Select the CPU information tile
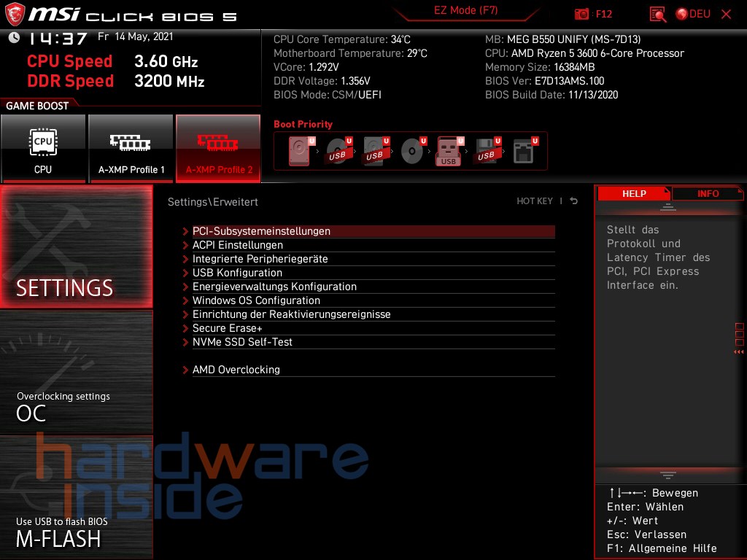The image size is (747, 560). point(43,148)
